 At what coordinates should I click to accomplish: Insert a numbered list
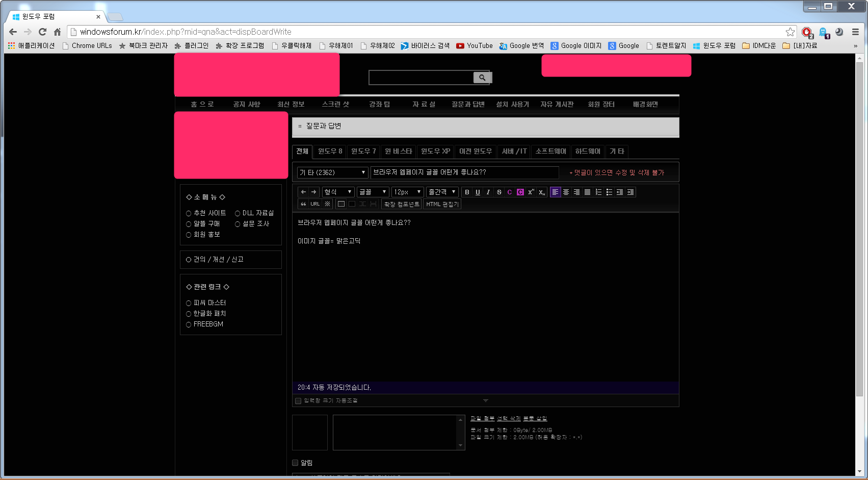[x=598, y=192]
